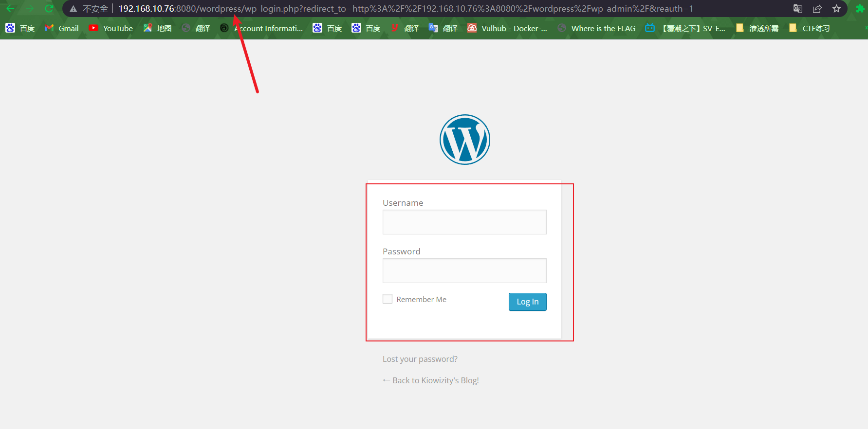Click the WordPress logo
The image size is (868, 429).
pyautogui.click(x=465, y=140)
